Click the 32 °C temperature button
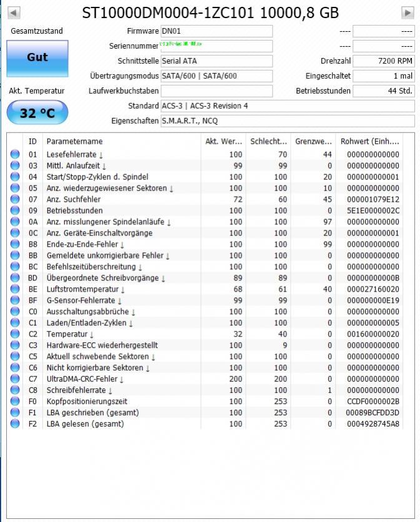 [x=37, y=113]
